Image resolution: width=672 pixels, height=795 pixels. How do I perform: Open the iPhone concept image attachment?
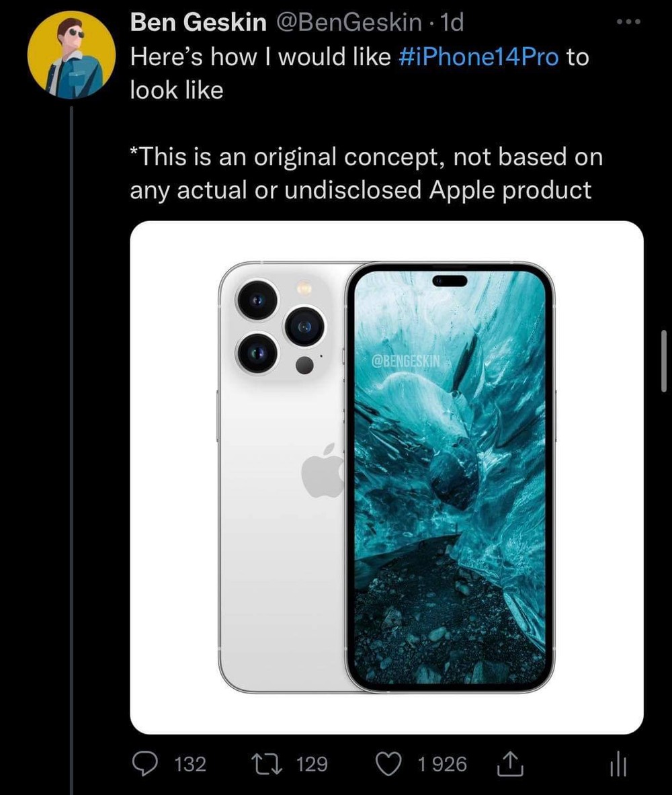(x=386, y=477)
